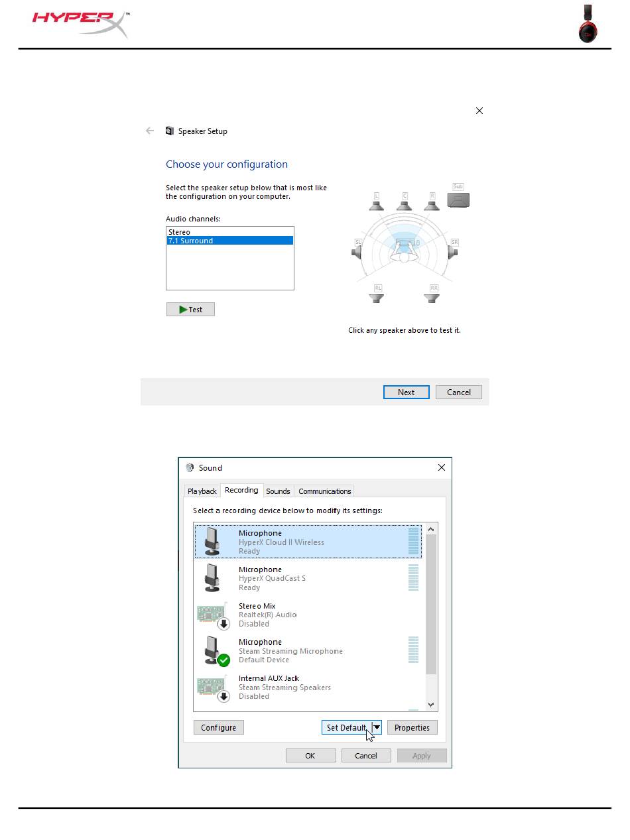Test the side left (SL) speaker
This screenshot has height=840, width=630.
click(357, 251)
